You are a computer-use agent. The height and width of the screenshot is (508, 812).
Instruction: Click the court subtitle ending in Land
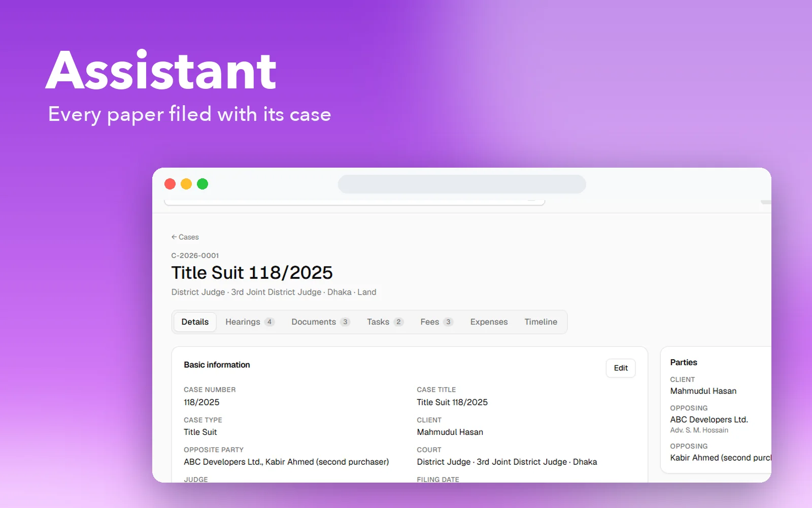click(274, 292)
